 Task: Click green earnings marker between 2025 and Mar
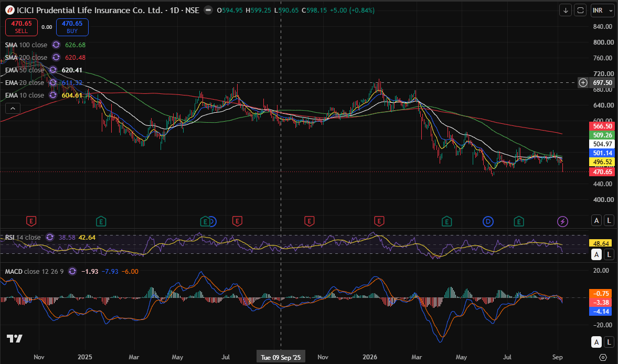(101, 221)
